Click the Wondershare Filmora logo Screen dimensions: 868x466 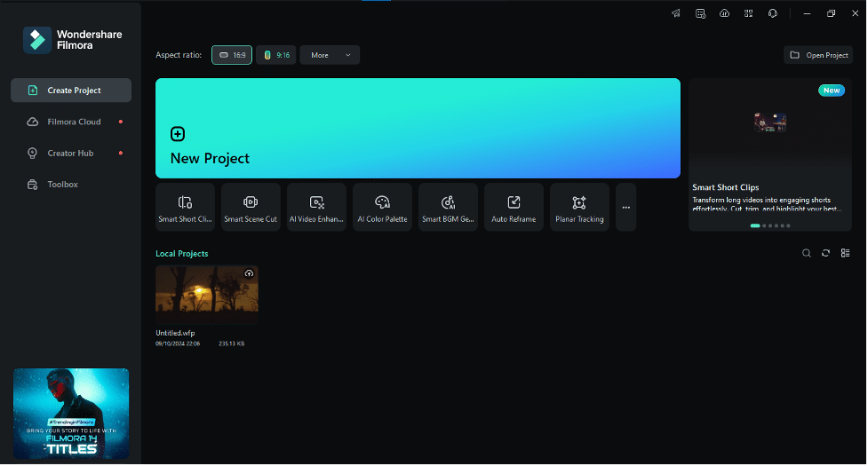[73, 40]
